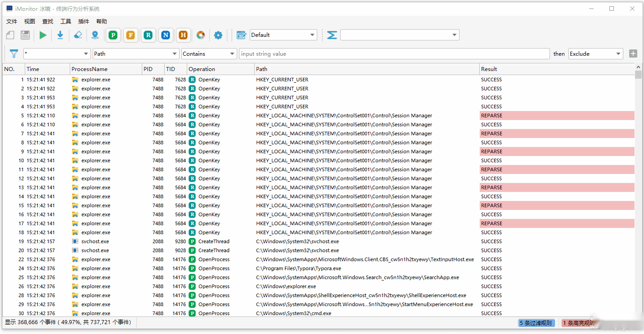This screenshot has width=644, height=334.
Task: Expand the Contains condition dropdown
Action: tap(209, 54)
